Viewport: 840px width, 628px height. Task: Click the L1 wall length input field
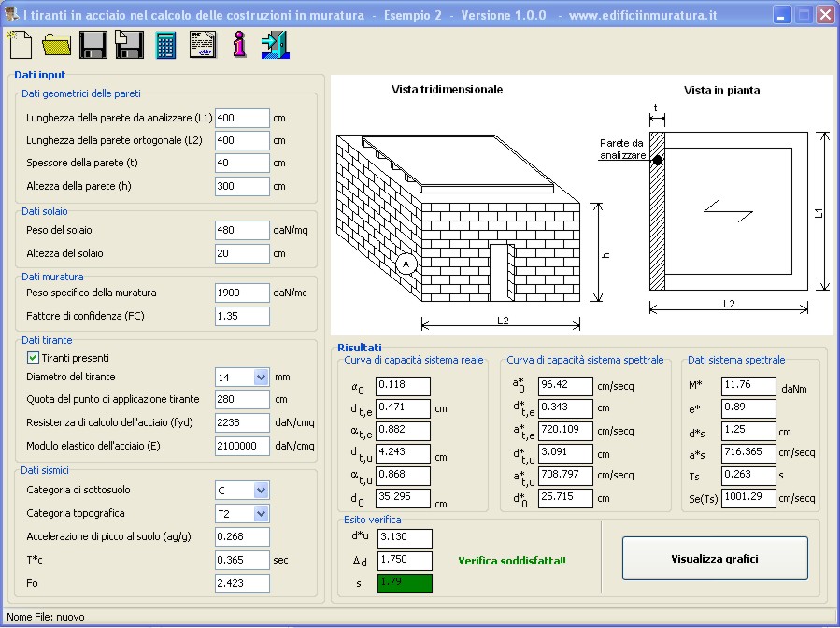click(x=242, y=118)
